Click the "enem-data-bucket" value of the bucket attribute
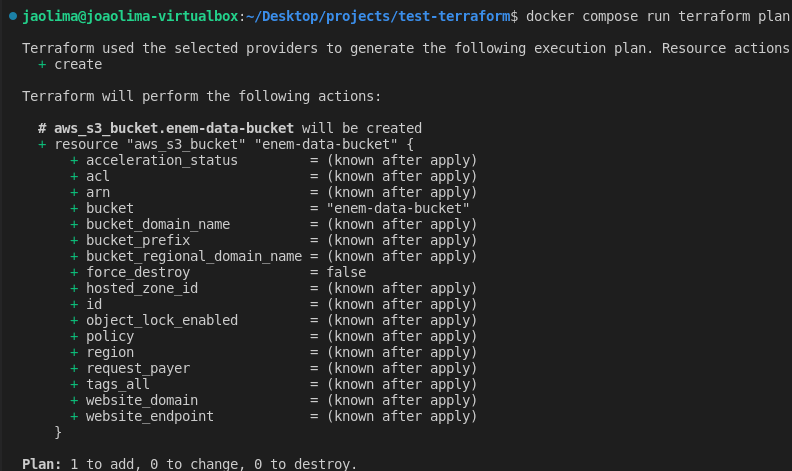The height and width of the screenshot is (471, 792). pos(397,208)
